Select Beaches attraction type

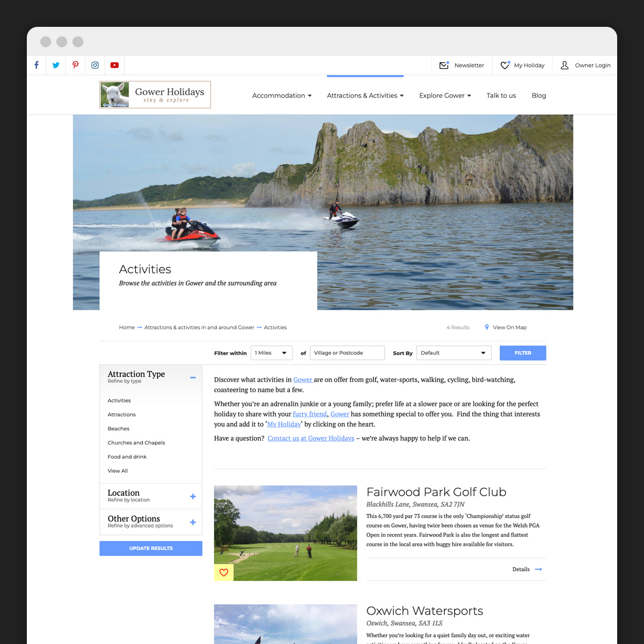coord(119,428)
